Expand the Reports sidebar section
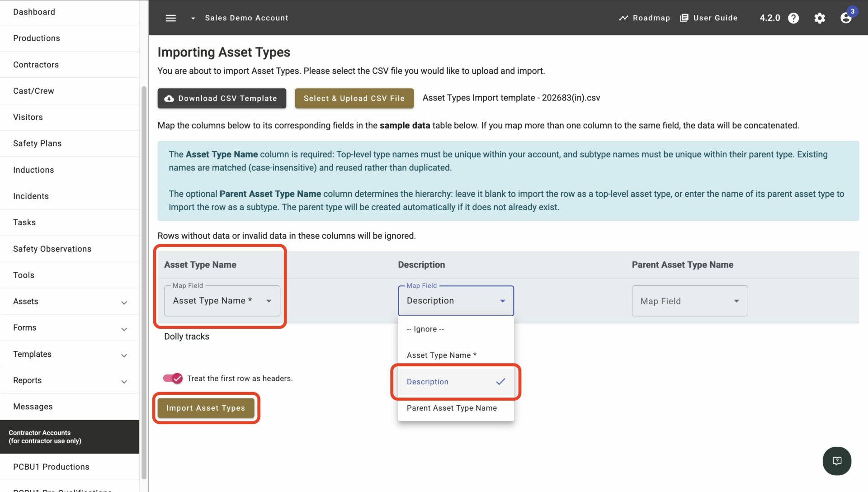Screen dimensions: 868x492 [70, 381]
